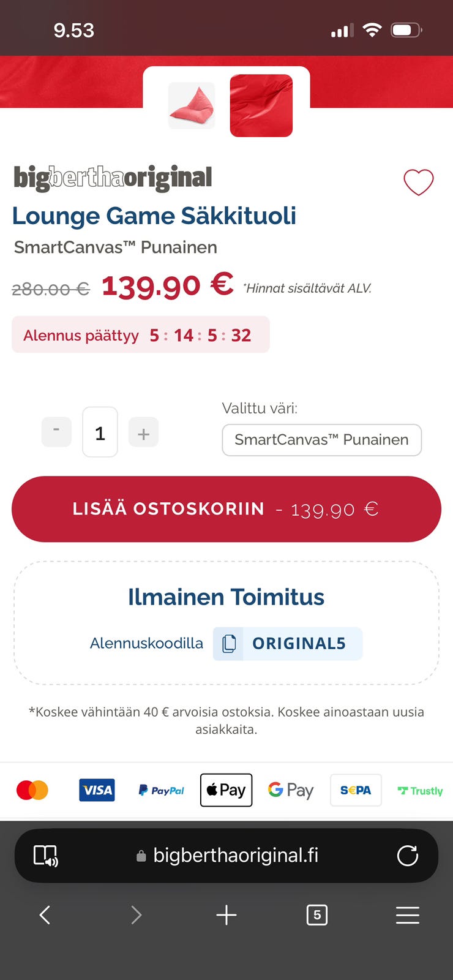This screenshot has width=453, height=980.
Task: Add product to wishlist heart icon
Action: point(419,182)
